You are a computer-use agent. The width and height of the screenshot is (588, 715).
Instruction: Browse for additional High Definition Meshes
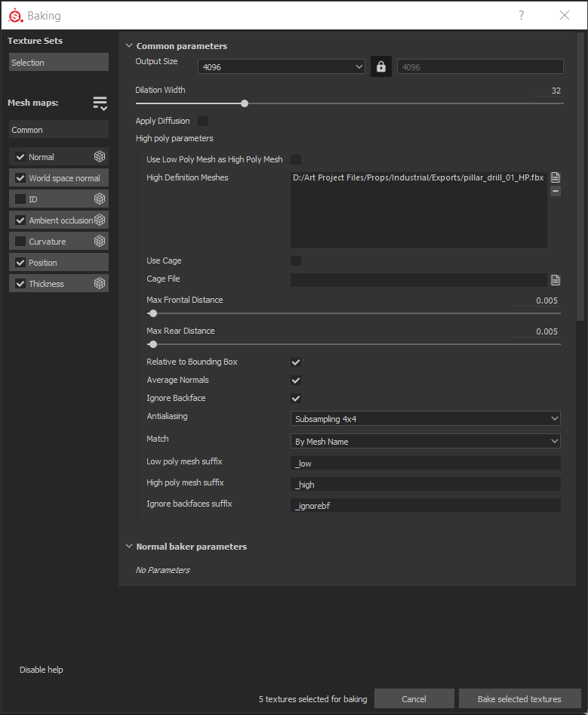pyautogui.click(x=556, y=177)
